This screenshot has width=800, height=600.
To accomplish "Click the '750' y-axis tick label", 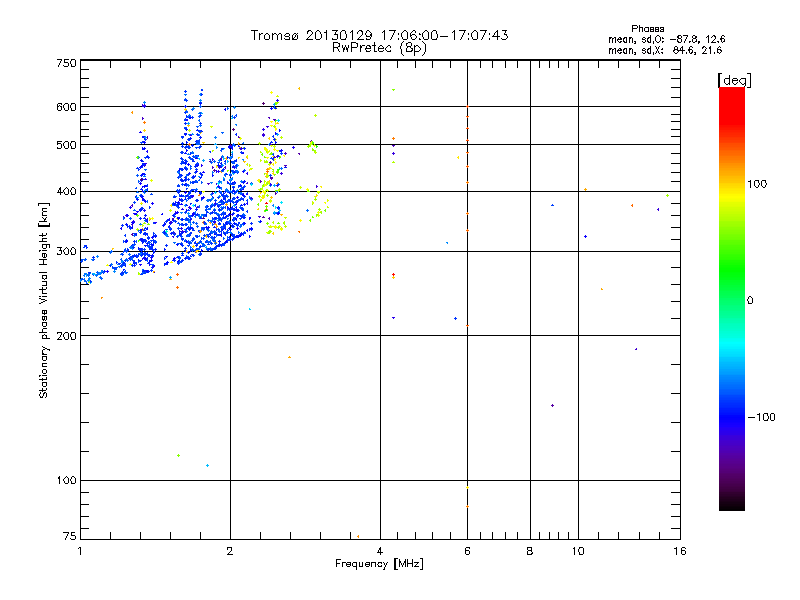I will click(x=66, y=63).
